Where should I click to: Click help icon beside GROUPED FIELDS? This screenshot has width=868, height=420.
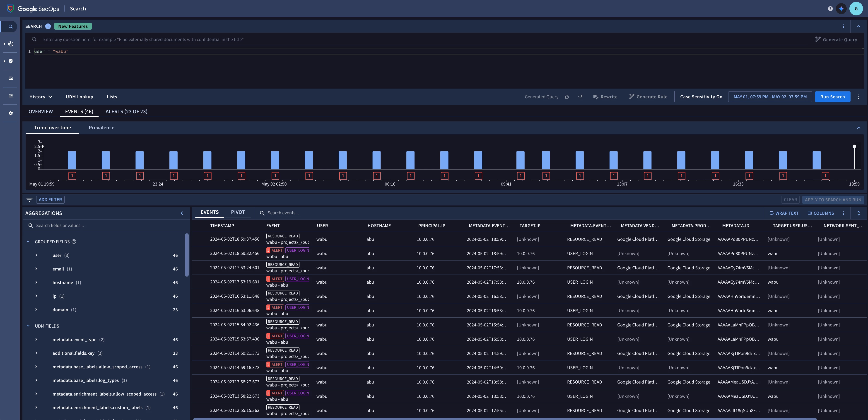[x=74, y=242]
